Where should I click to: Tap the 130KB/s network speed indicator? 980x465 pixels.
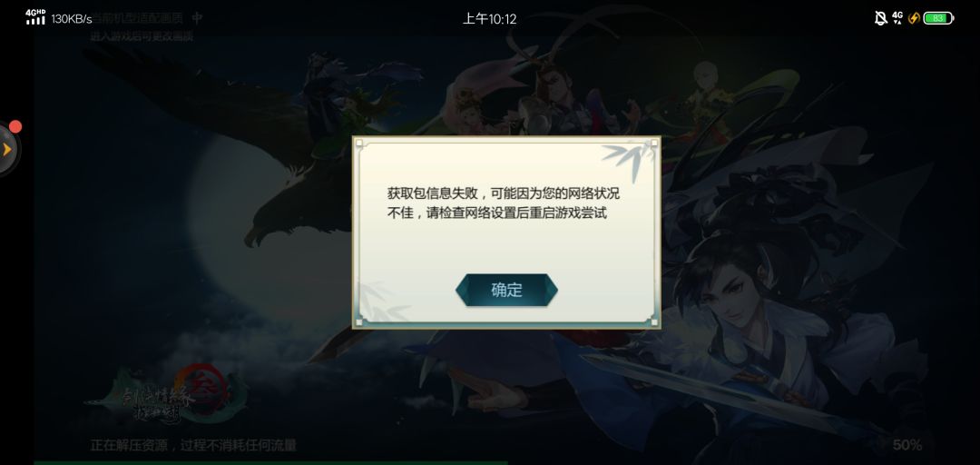pyautogui.click(x=72, y=19)
